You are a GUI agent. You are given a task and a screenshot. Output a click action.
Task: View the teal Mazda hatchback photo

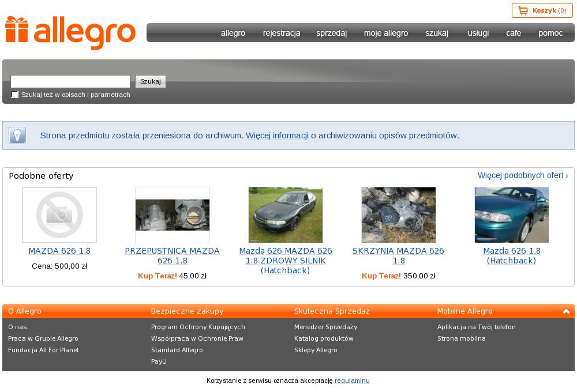tap(511, 215)
